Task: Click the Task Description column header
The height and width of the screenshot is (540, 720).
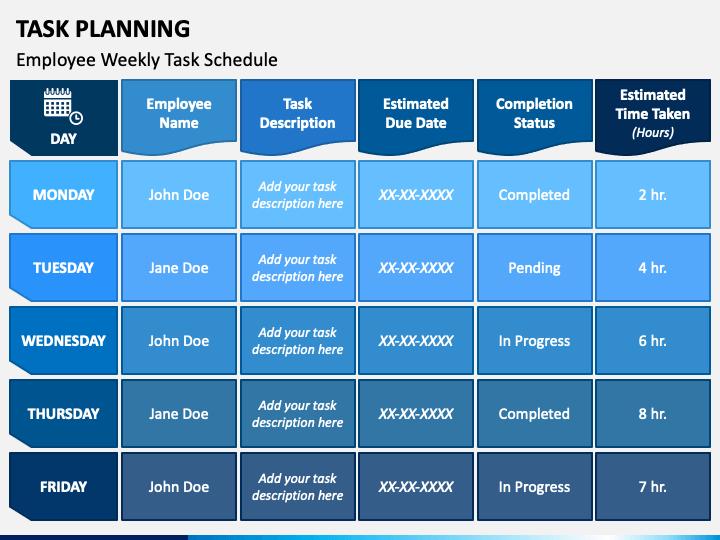Action: tap(298, 117)
